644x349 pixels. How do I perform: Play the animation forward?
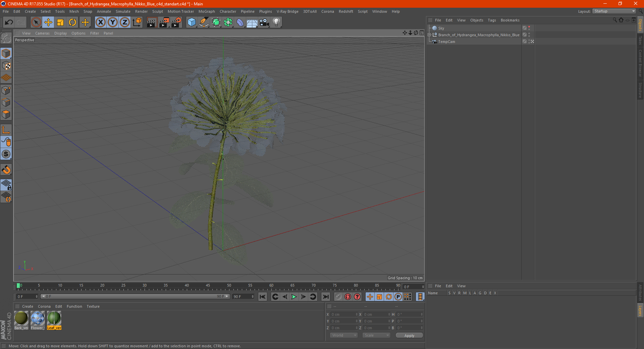(294, 297)
